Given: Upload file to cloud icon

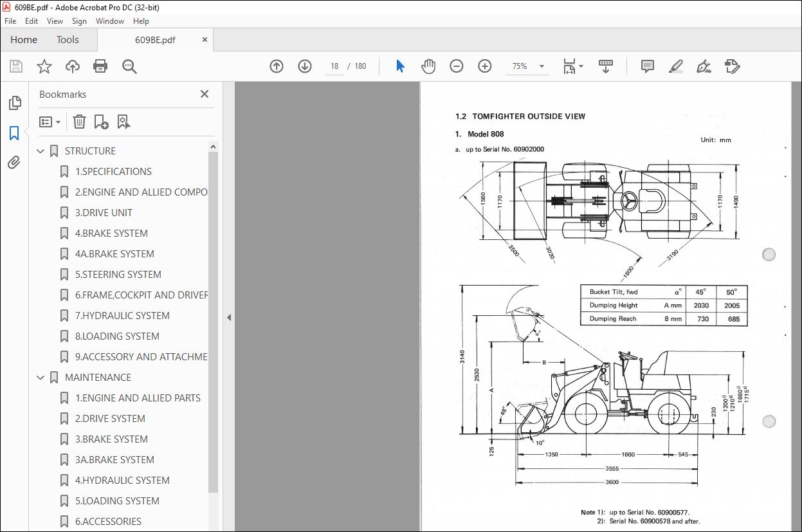Looking at the screenshot, I should 73,66.
